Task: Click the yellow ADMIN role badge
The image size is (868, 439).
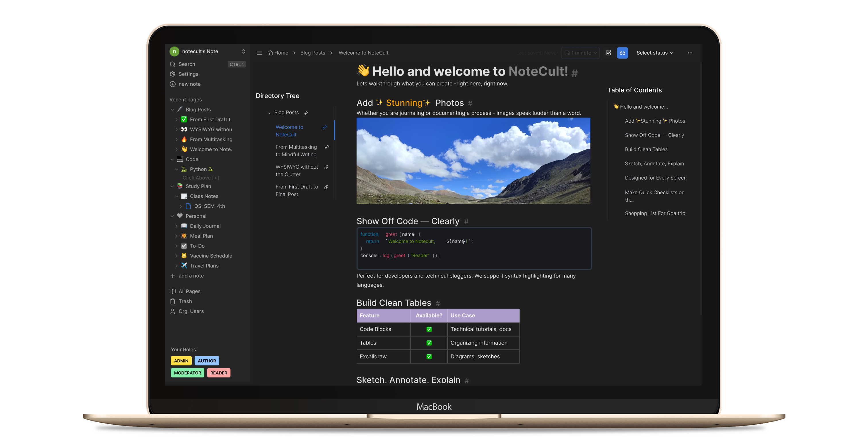Action: (x=181, y=361)
